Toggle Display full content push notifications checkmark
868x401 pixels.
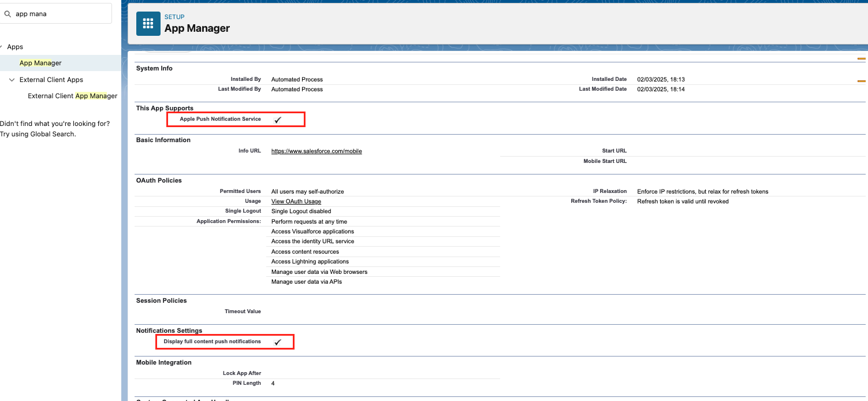point(278,342)
